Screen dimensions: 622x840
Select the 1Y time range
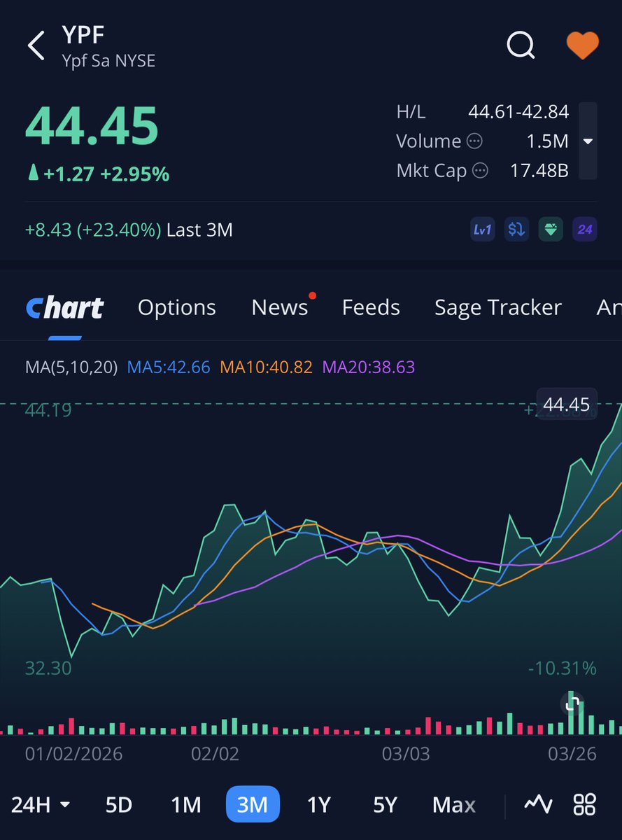click(319, 804)
